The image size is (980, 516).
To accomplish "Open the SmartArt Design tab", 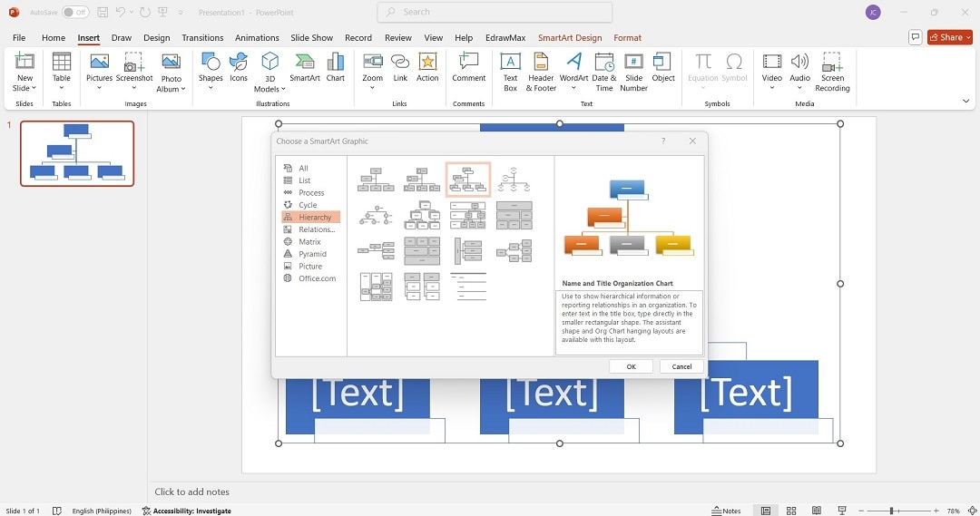I will click(x=570, y=37).
